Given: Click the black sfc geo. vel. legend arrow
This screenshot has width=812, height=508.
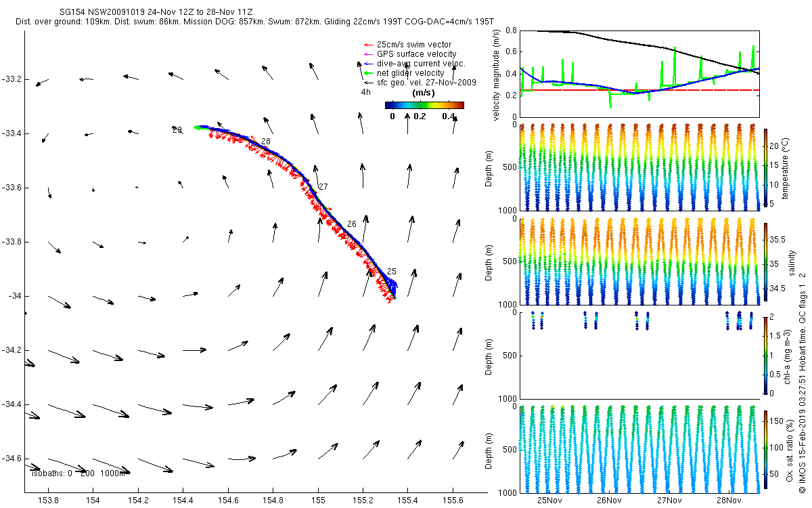Looking at the screenshot, I should point(368,82).
